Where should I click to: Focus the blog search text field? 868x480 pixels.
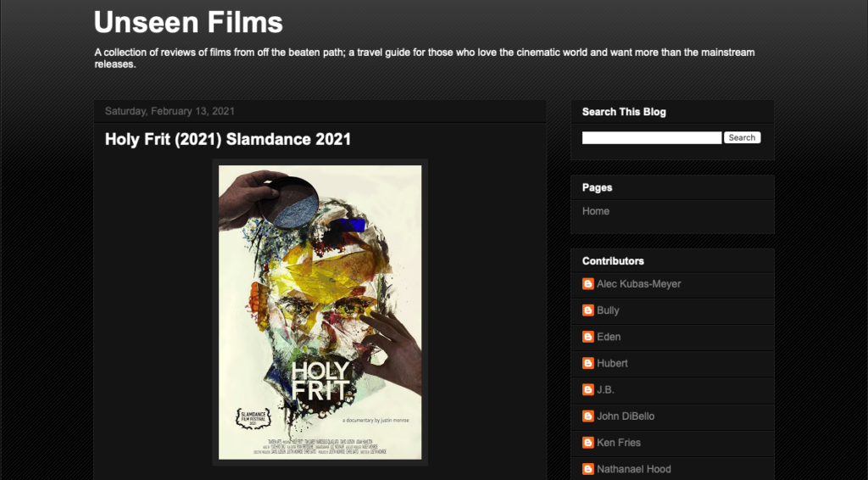click(652, 137)
